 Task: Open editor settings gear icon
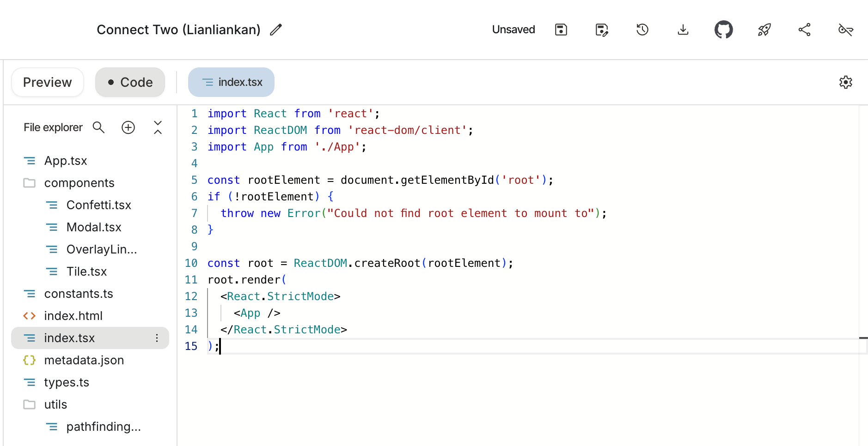pyautogui.click(x=845, y=82)
